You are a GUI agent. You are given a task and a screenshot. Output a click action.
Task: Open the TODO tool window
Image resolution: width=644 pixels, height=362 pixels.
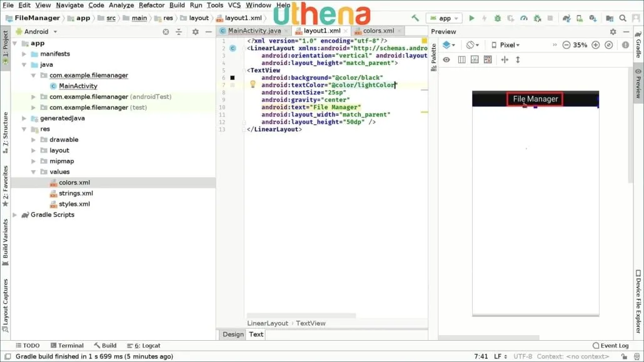point(28,346)
